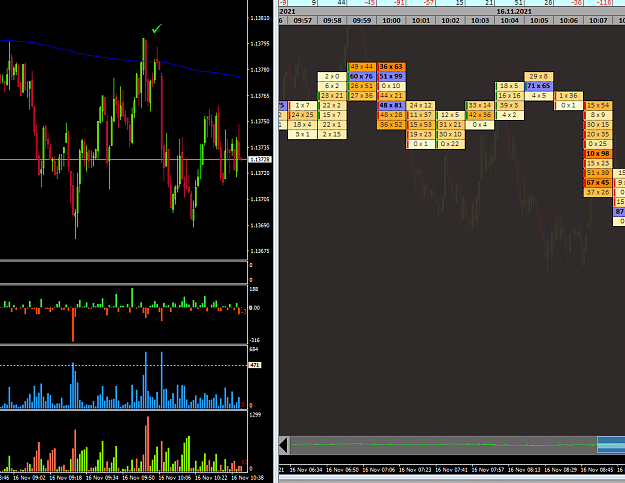This screenshot has height=483, width=625.
Task: Click the footprint cell 36 x 63
Action: coord(391,67)
